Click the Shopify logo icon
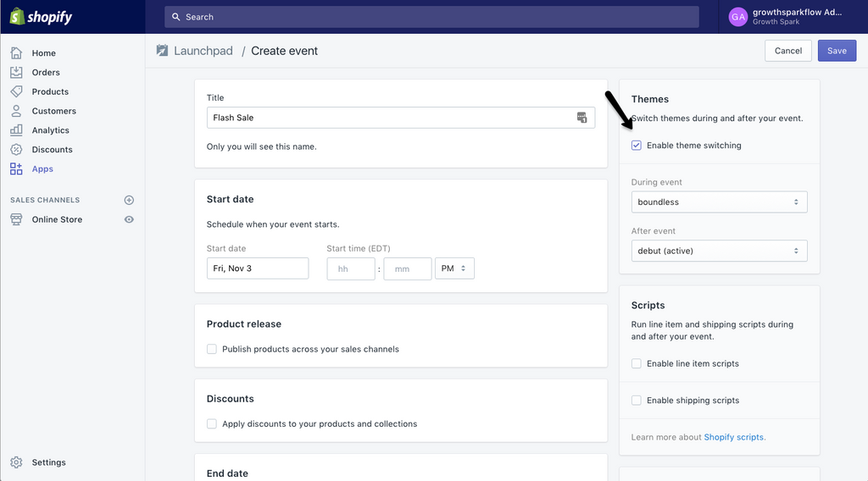Screen dimensions: 868x481 (17, 16)
